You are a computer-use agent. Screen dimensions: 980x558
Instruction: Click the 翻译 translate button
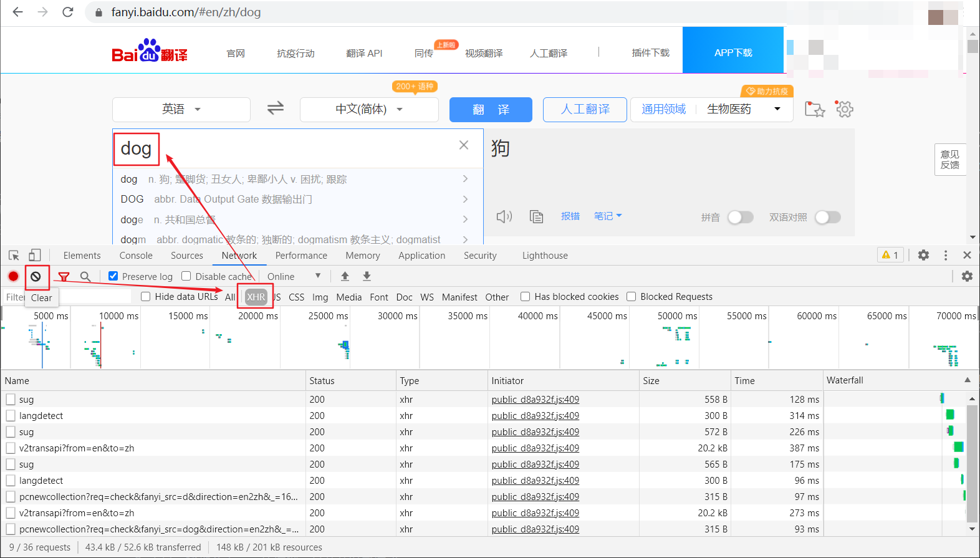(x=491, y=110)
